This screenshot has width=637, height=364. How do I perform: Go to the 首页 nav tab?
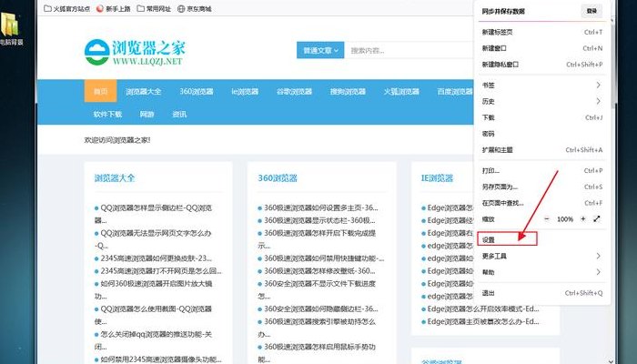(100, 91)
